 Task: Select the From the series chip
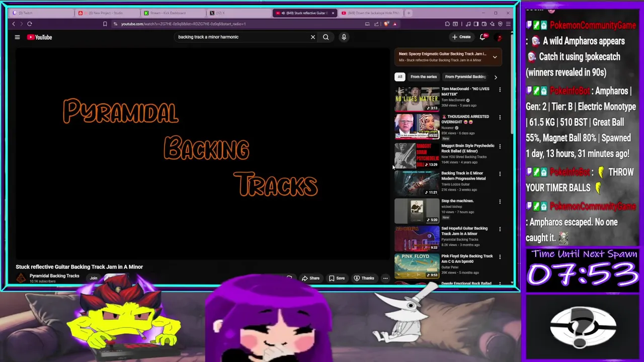(424, 77)
